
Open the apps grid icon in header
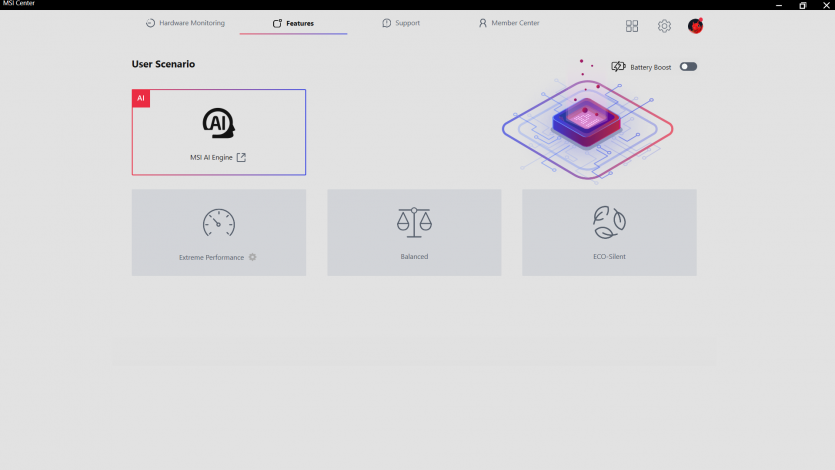coord(632,26)
